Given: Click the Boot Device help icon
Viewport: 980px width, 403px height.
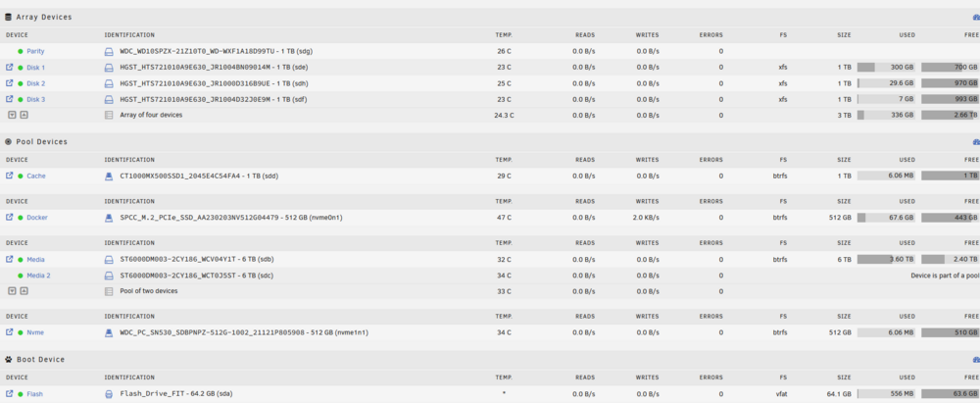Looking at the screenshot, I should (976, 360).
